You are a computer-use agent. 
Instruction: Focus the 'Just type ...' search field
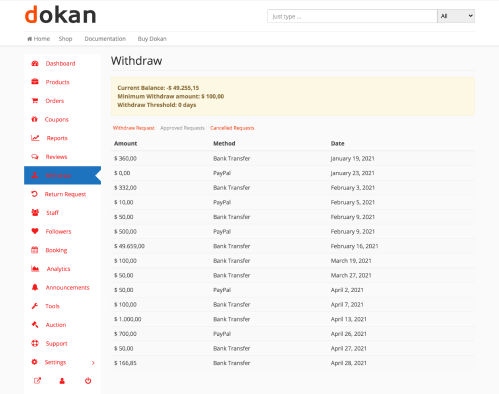[x=352, y=16]
